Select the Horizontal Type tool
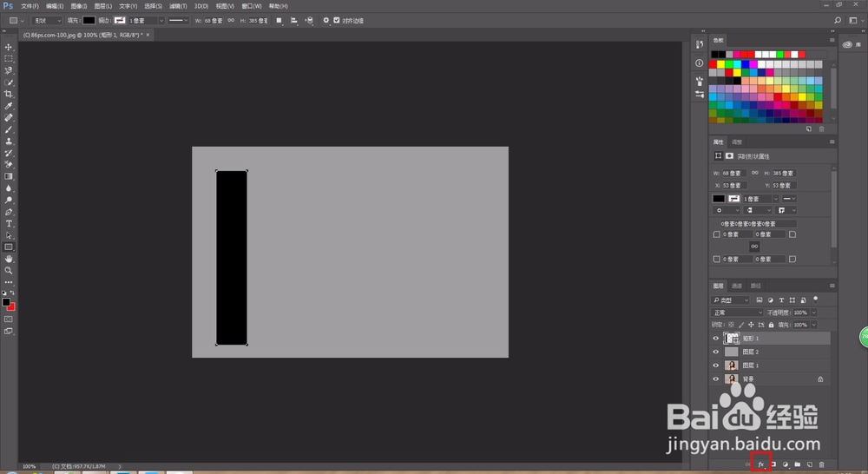Screen dimensions: 868x474 click(x=9, y=223)
